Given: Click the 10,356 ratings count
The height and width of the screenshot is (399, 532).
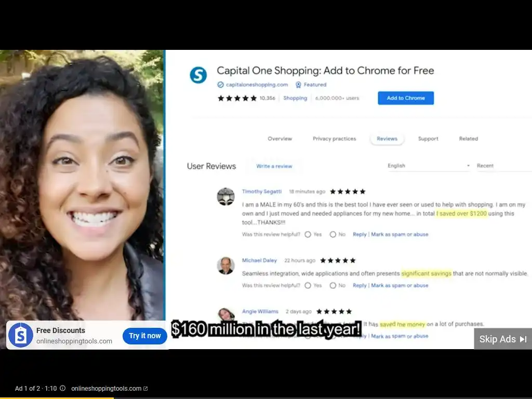Looking at the screenshot, I should pyautogui.click(x=268, y=98).
